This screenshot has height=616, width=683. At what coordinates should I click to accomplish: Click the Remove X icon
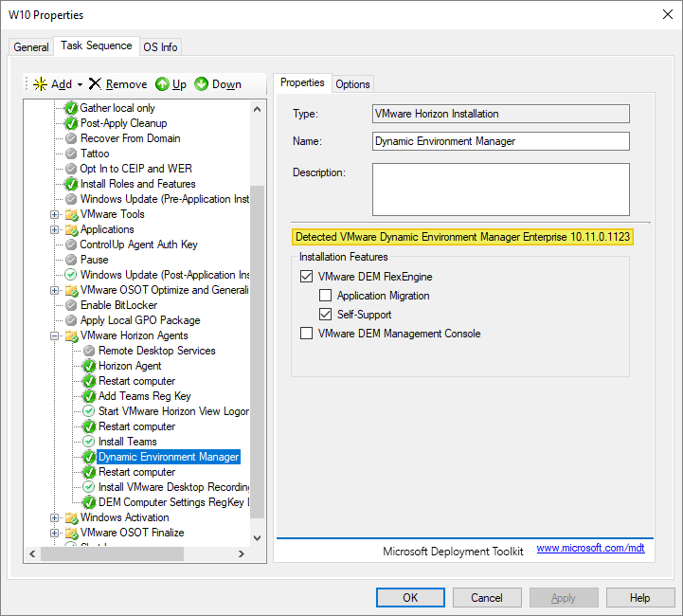tap(95, 84)
